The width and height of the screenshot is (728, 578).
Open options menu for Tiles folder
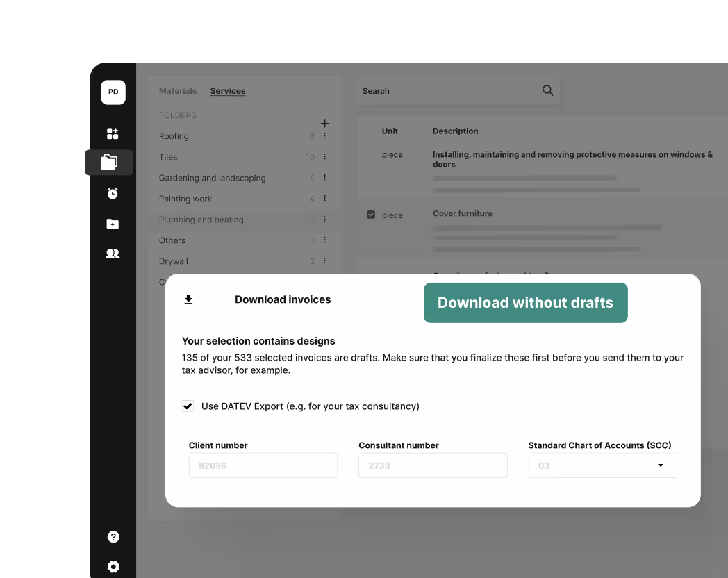coord(324,156)
